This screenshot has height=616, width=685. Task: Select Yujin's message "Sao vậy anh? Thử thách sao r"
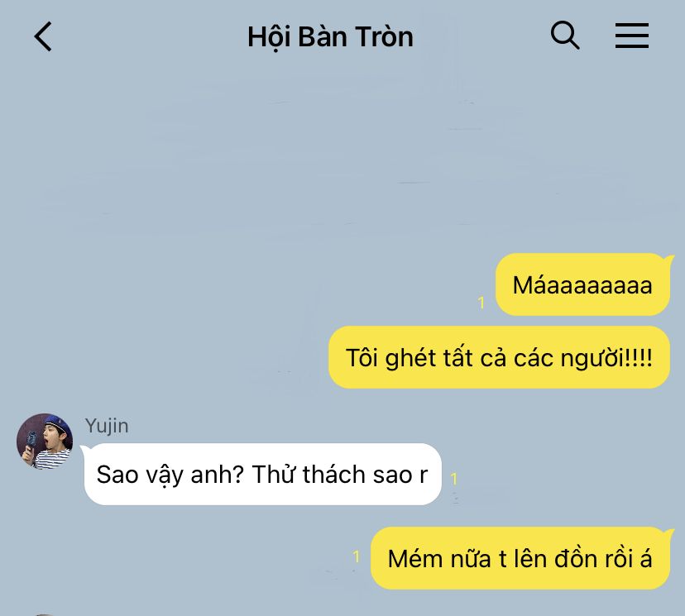coord(262,474)
